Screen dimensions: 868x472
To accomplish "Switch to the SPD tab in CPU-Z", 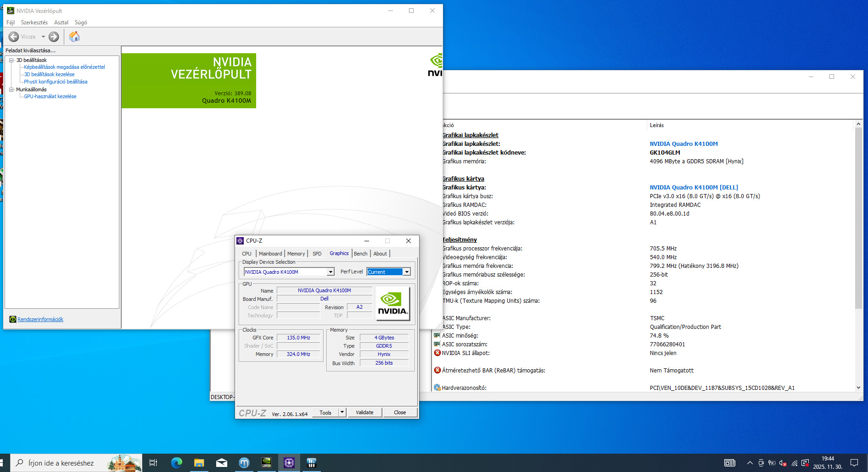I will pyautogui.click(x=317, y=254).
